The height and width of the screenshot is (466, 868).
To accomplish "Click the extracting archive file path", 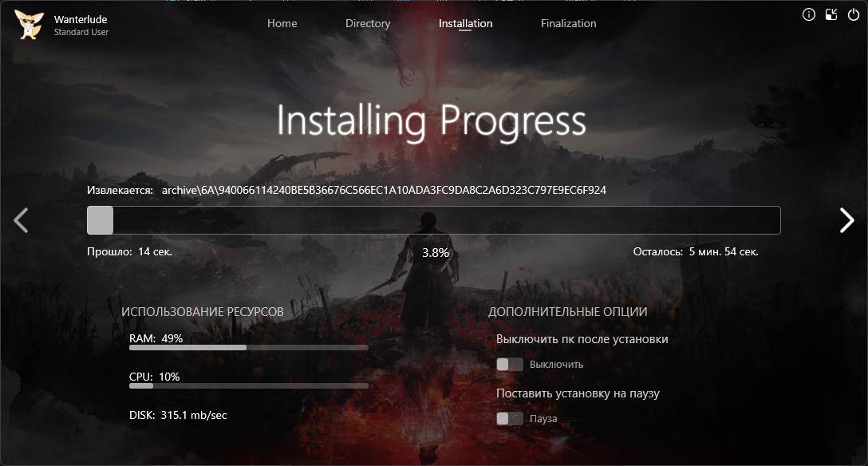I will pos(384,190).
